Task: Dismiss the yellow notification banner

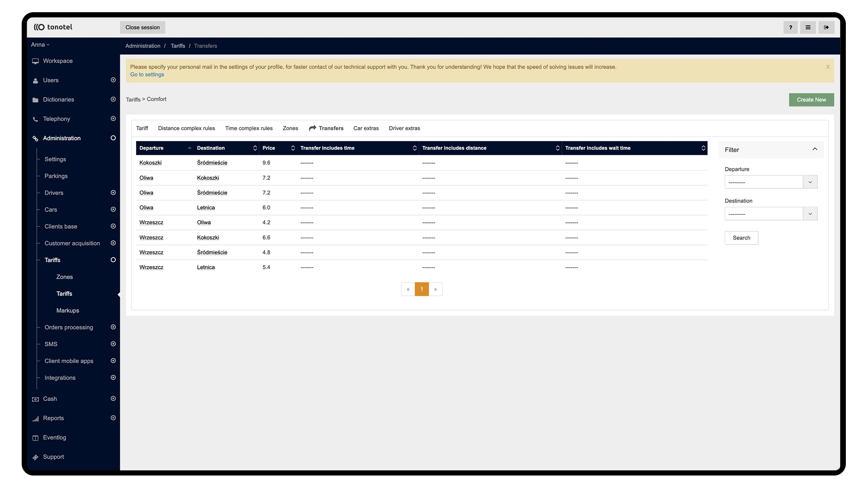Action: [x=827, y=67]
